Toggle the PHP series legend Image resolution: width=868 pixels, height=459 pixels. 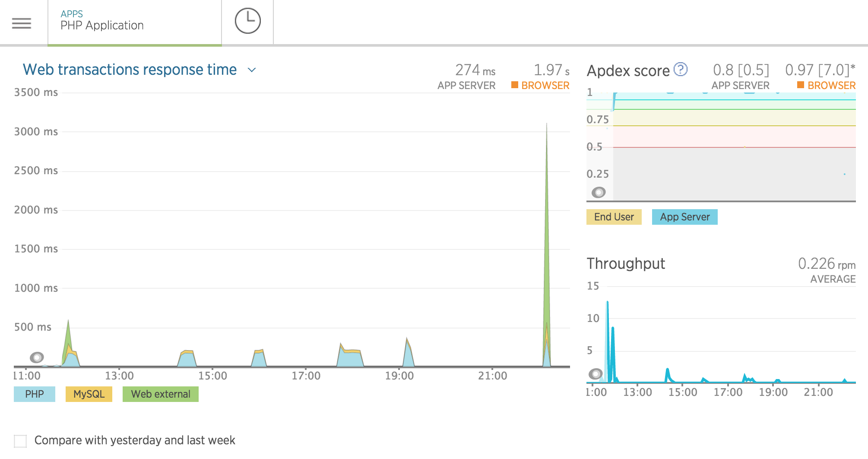click(x=34, y=394)
